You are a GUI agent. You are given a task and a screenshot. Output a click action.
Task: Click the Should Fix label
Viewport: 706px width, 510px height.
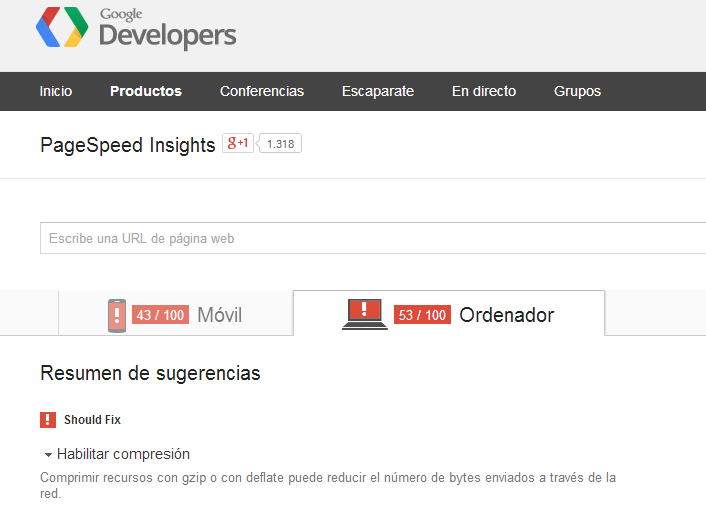[92, 420]
